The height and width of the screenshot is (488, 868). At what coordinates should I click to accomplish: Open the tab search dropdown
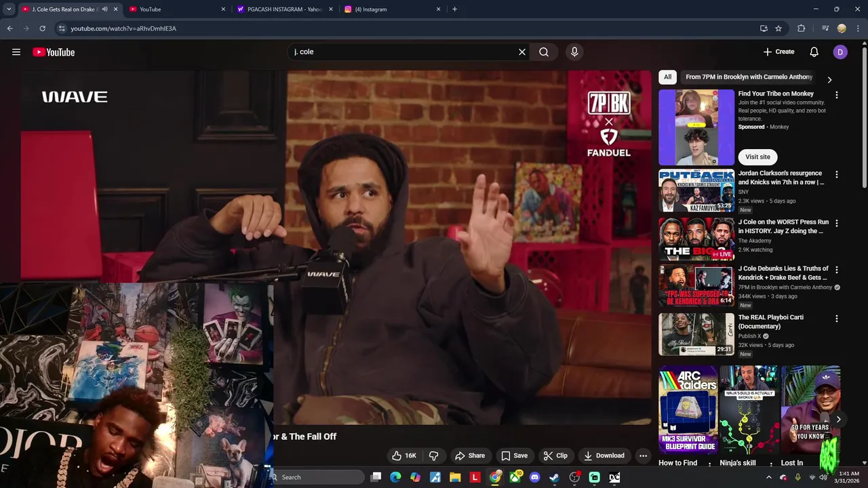coord(9,9)
